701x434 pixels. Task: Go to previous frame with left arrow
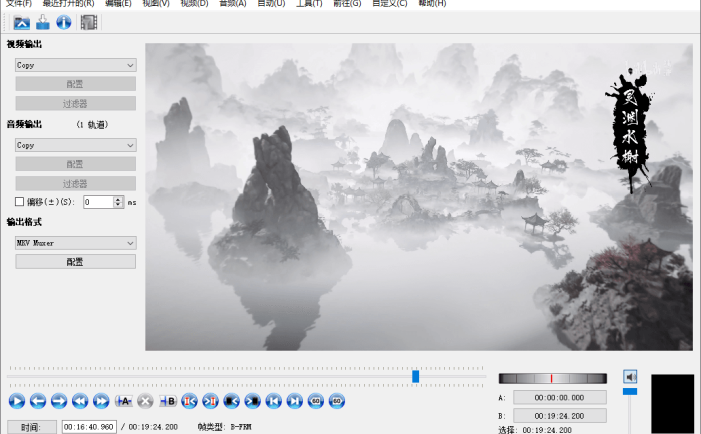[38, 401]
